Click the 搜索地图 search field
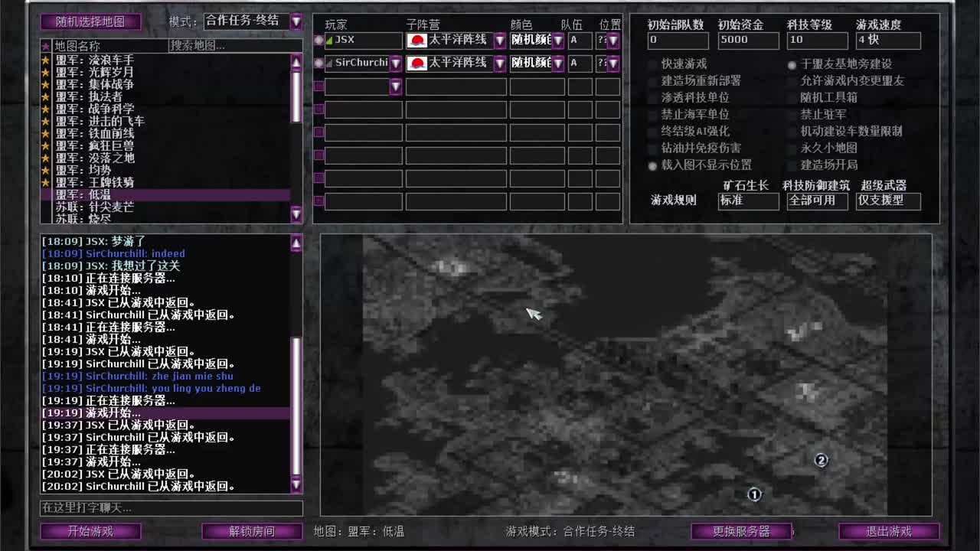 coord(236,46)
